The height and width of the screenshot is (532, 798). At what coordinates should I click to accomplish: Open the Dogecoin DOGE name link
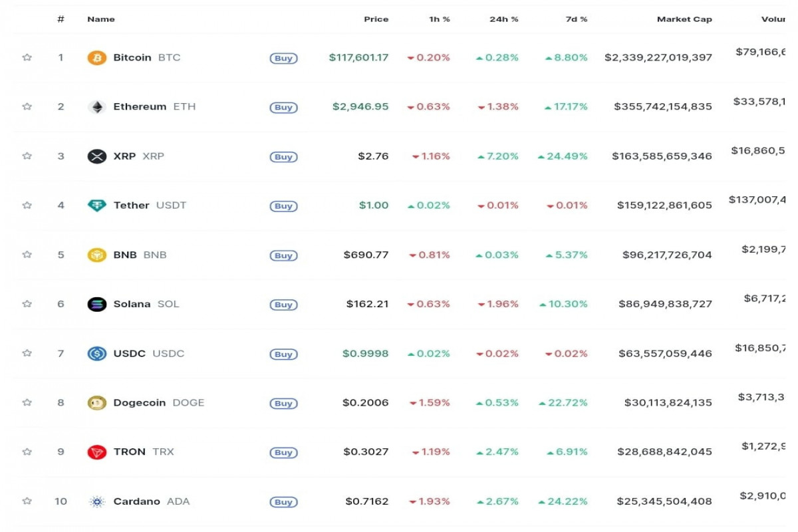click(x=159, y=402)
